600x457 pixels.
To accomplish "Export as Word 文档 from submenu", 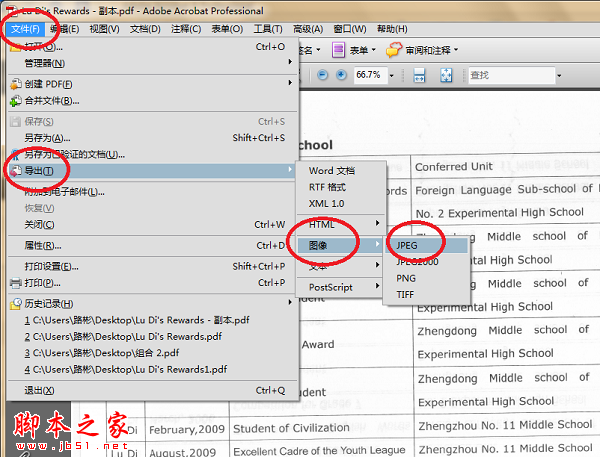I will coord(341,171).
